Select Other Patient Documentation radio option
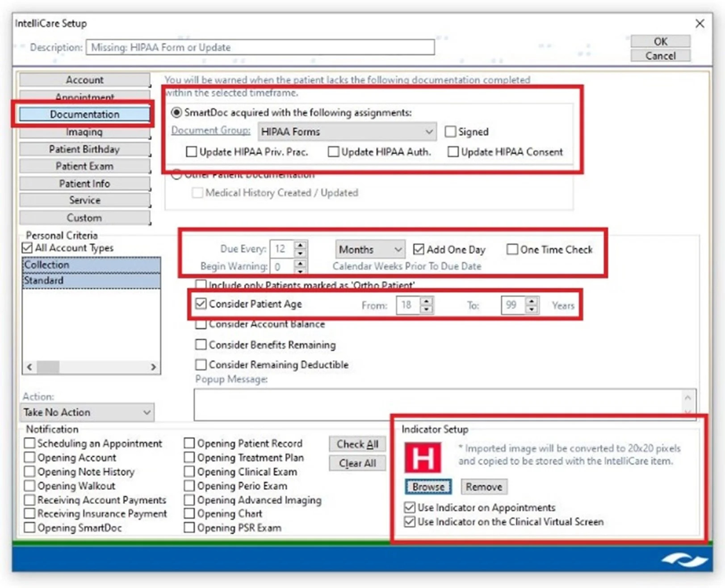This screenshot has width=725, height=588. pyautogui.click(x=177, y=174)
